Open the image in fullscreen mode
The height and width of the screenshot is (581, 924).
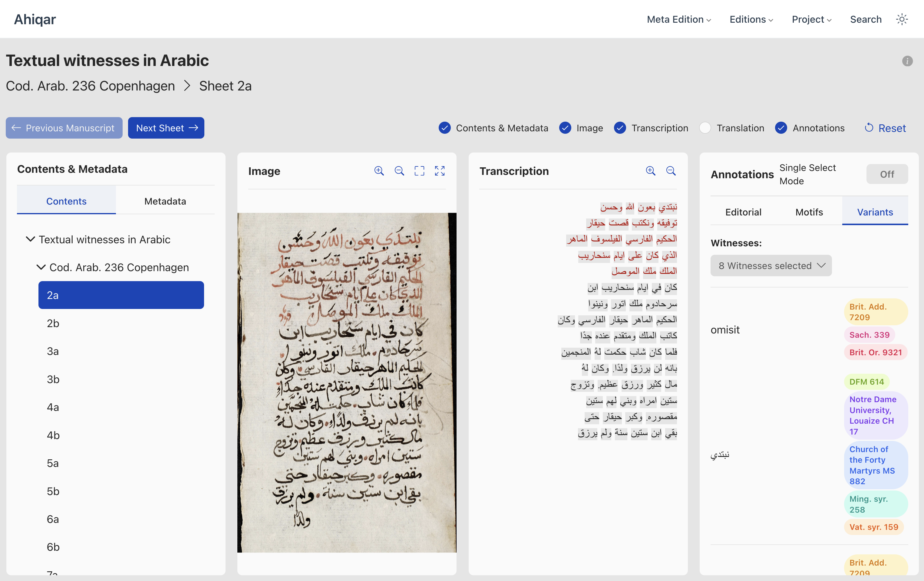coord(440,171)
